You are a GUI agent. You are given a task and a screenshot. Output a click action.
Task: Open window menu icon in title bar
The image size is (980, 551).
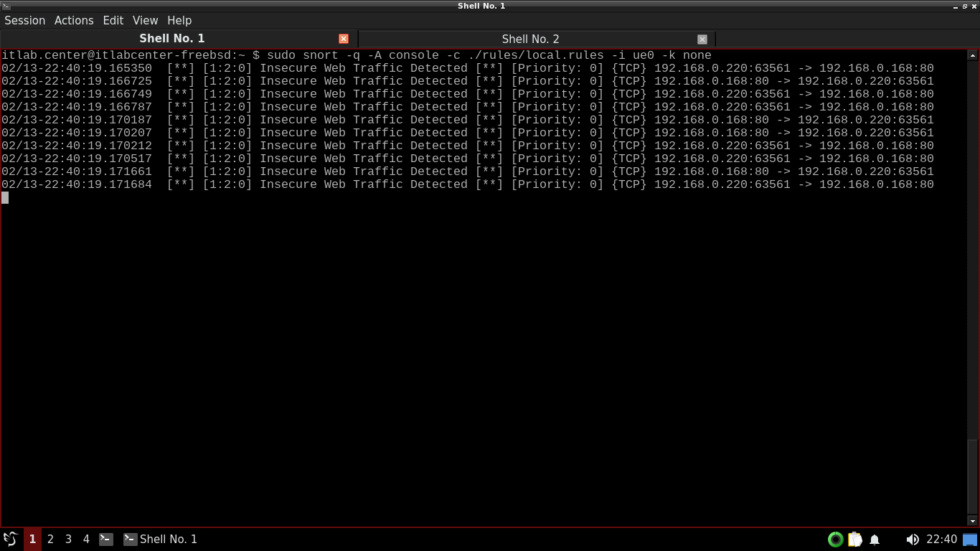click(6, 6)
